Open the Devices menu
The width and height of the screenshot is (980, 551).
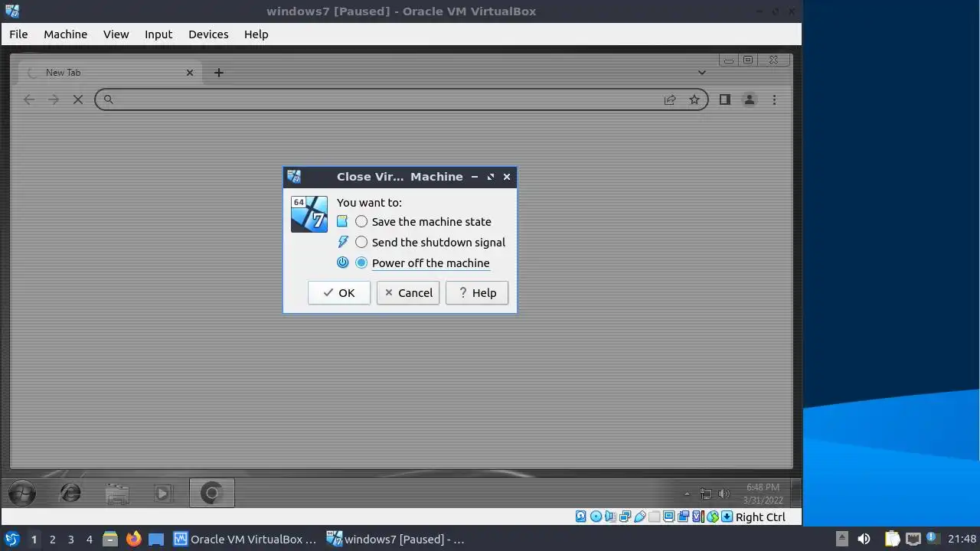[208, 34]
